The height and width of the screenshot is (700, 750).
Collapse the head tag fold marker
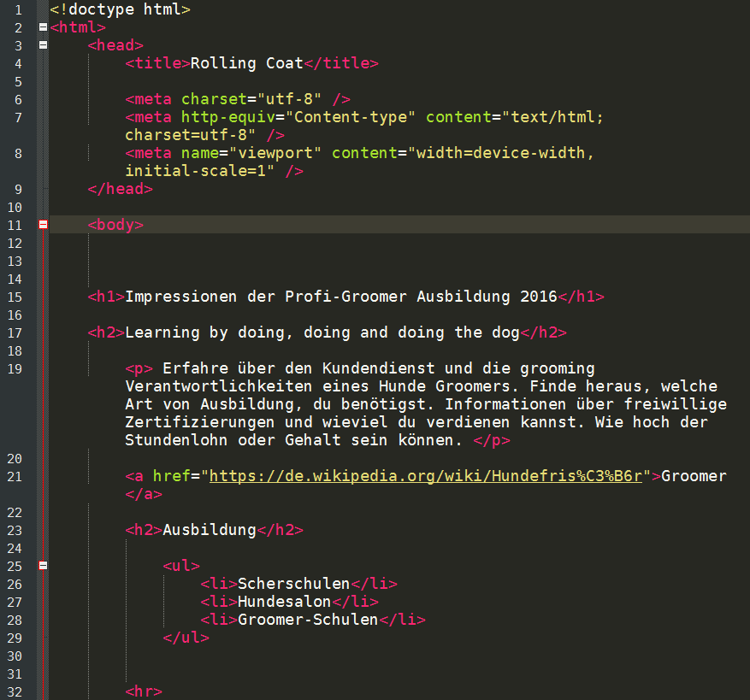tap(43, 45)
